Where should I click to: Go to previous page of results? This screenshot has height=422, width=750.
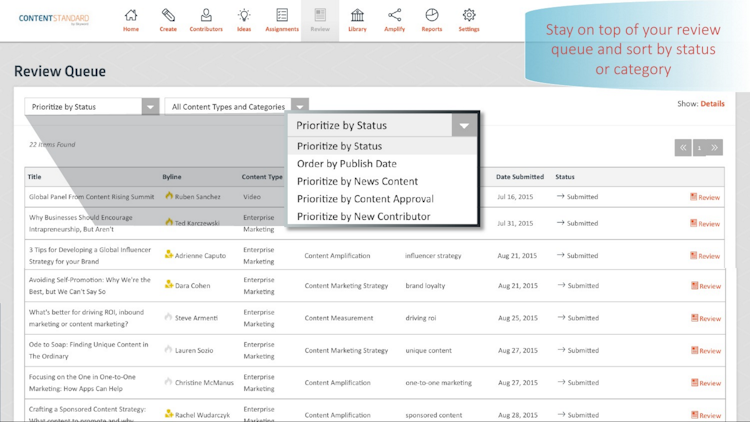coord(683,147)
